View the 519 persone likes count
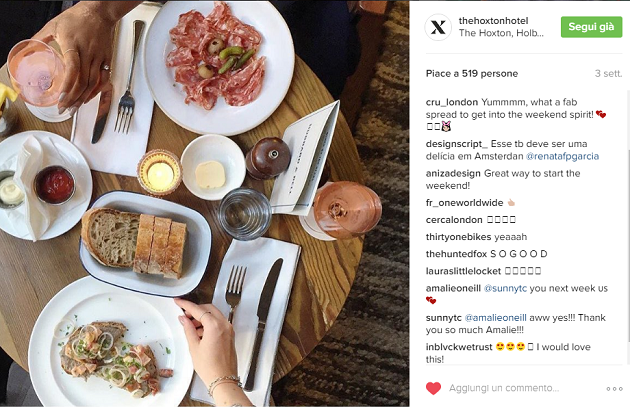The height and width of the screenshot is (407, 630). point(490,74)
